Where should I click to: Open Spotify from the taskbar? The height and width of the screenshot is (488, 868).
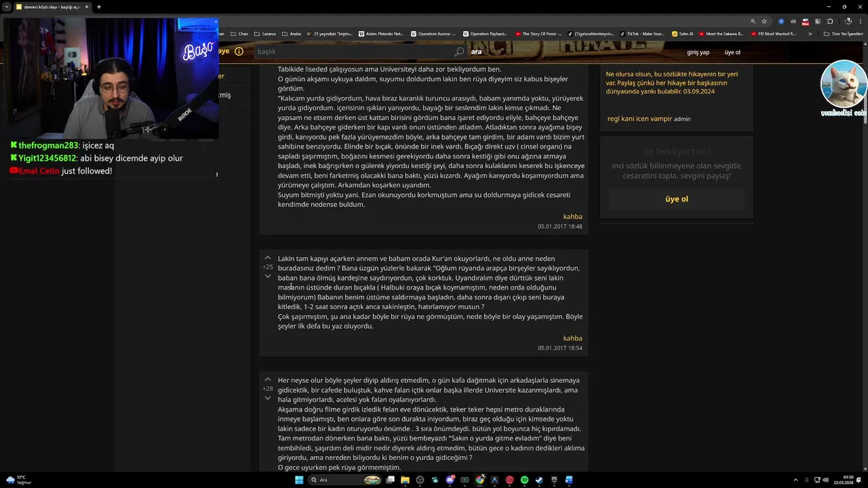(524, 480)
